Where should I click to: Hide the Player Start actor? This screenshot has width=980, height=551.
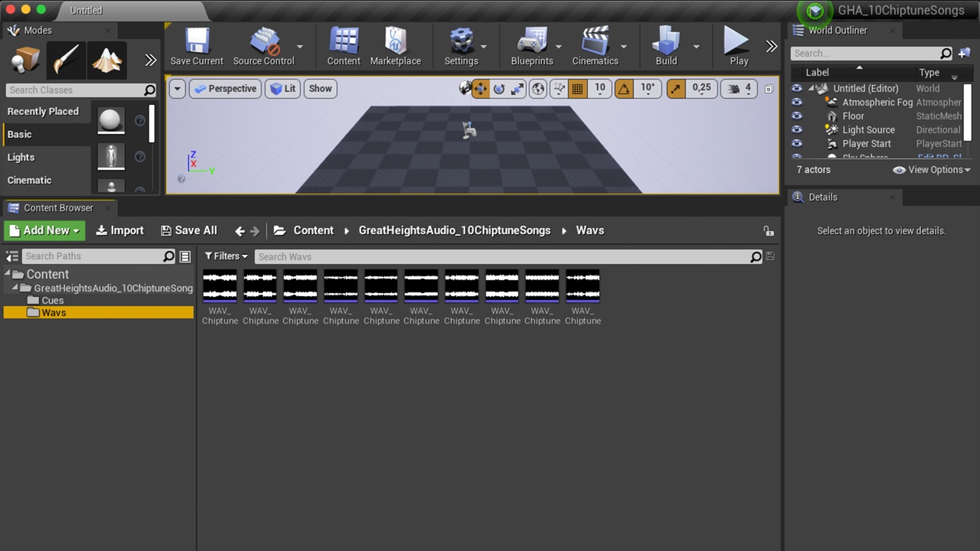(x=796, y=143)
